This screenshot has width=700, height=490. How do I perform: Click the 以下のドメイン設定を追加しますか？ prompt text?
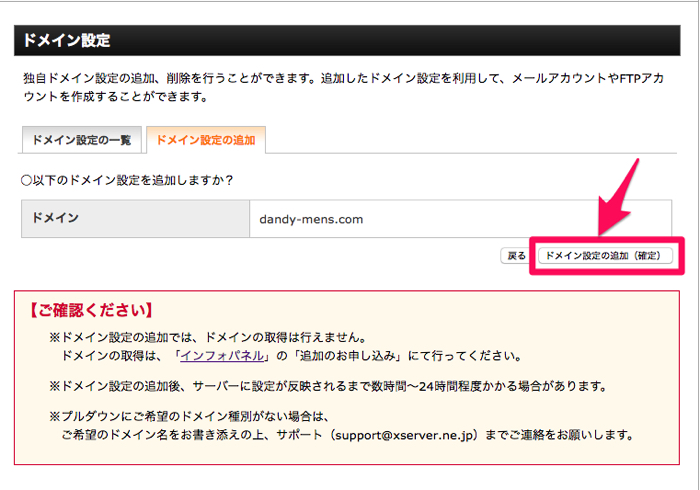click(127, 180)
